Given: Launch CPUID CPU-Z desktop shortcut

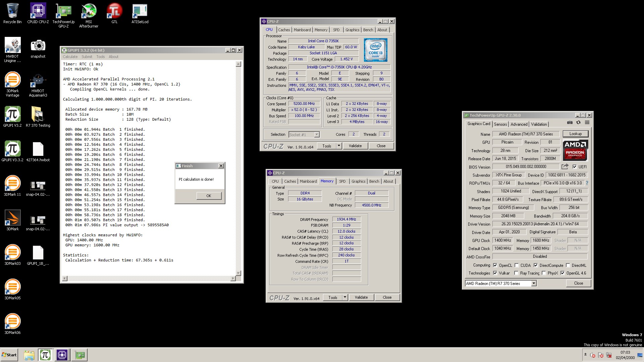Looking at the screenshot, I should [38, 13].
